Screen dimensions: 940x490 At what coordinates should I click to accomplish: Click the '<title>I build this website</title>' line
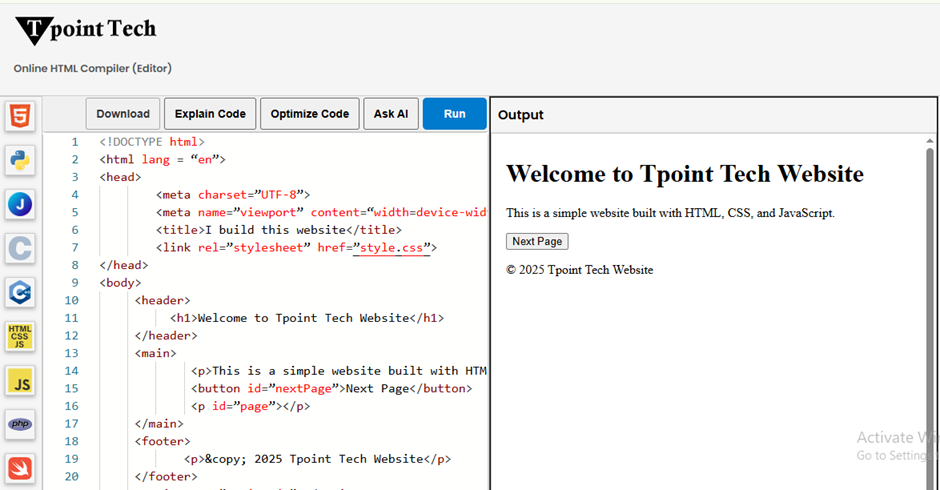[x=279, y=230]
